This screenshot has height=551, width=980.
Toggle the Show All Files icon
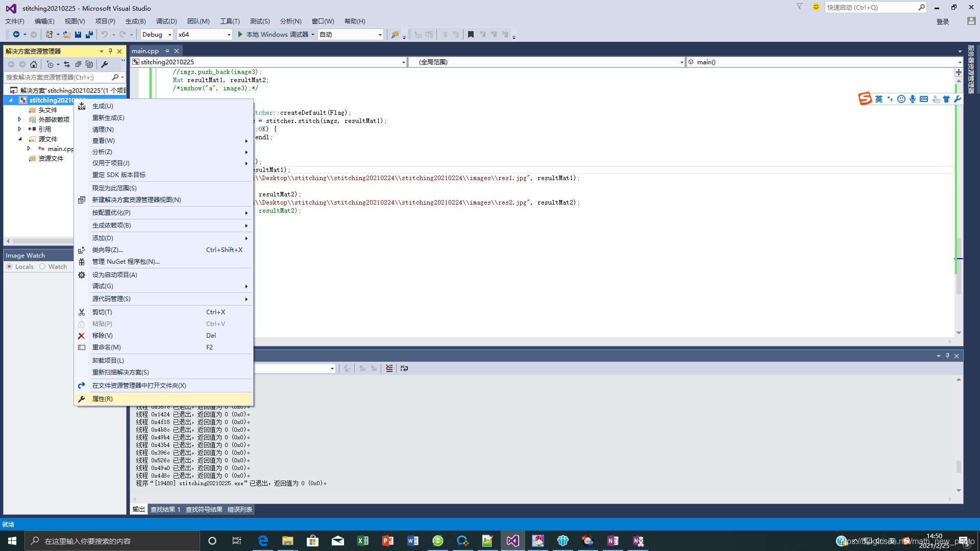89,64
